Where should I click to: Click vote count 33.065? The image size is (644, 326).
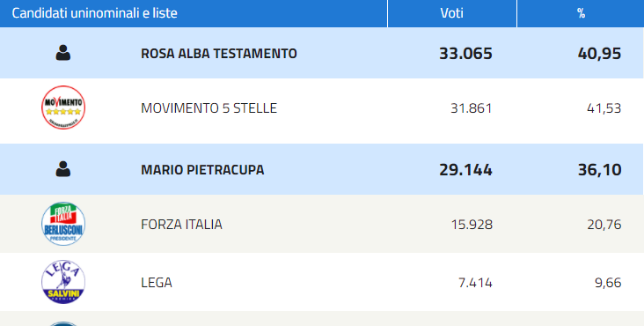(465, 54)
